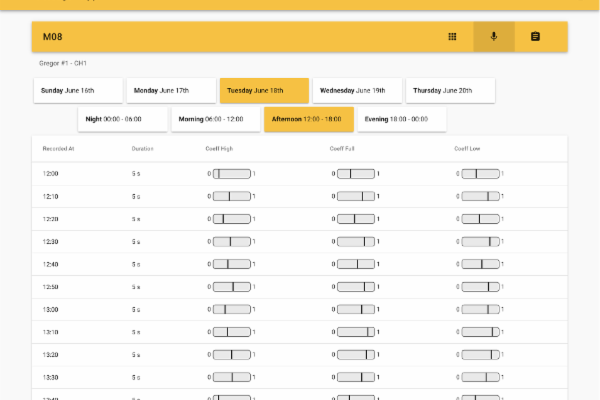The image size is (600, 400).
Task: Select Morning 06:00 - 12:00 period
Action: [214, 119]
